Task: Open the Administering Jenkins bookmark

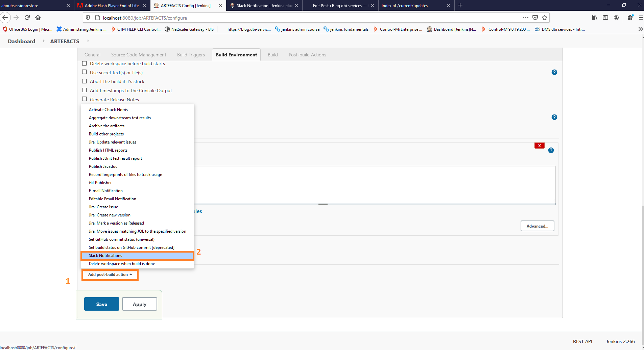Action: point(81,29)
